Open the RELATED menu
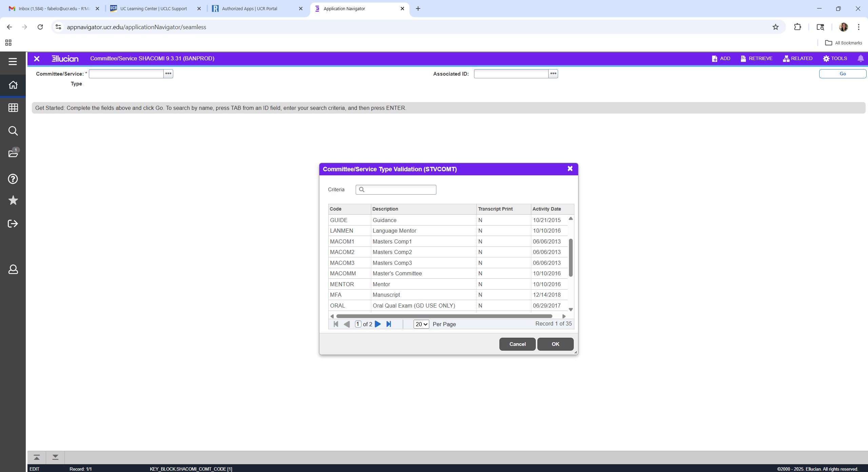868x472 pixels. [797, 58]
